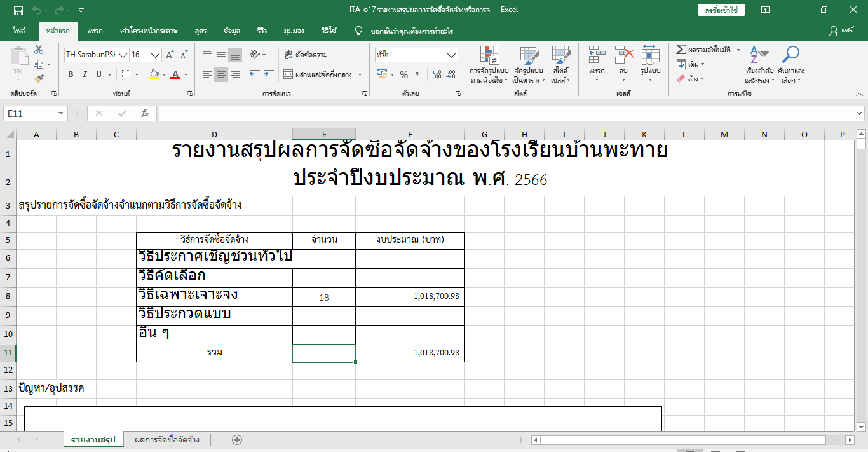Click the sign-in button in title bar
This screenshot has width=868, height=452.
(721, 10)
